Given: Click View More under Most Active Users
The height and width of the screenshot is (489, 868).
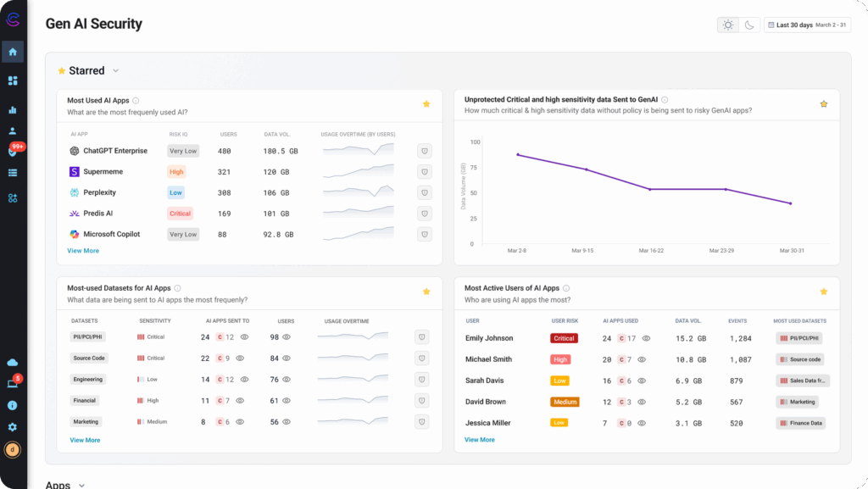Looking at the screenshot, I should [x=480, y=440].
